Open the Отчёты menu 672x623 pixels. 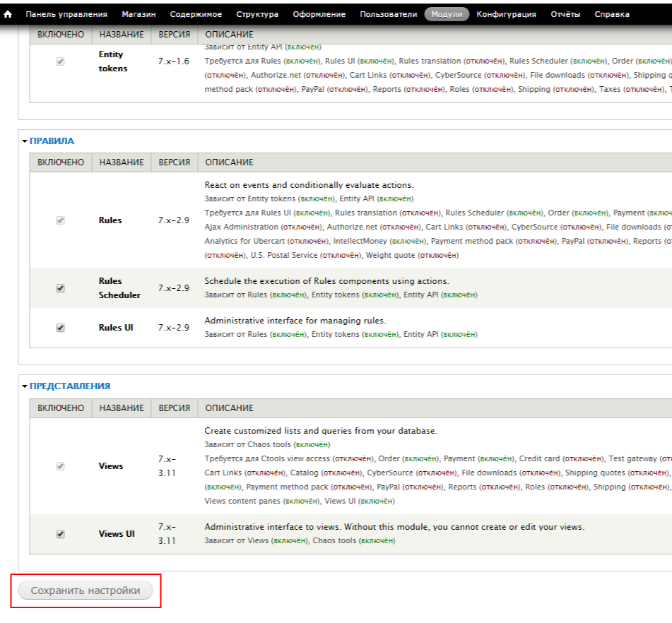point(565,14)
